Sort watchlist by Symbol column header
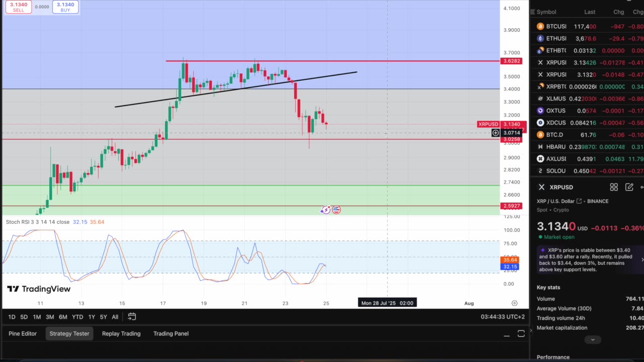This screenshot has width=644, height=362. (546, 12)
